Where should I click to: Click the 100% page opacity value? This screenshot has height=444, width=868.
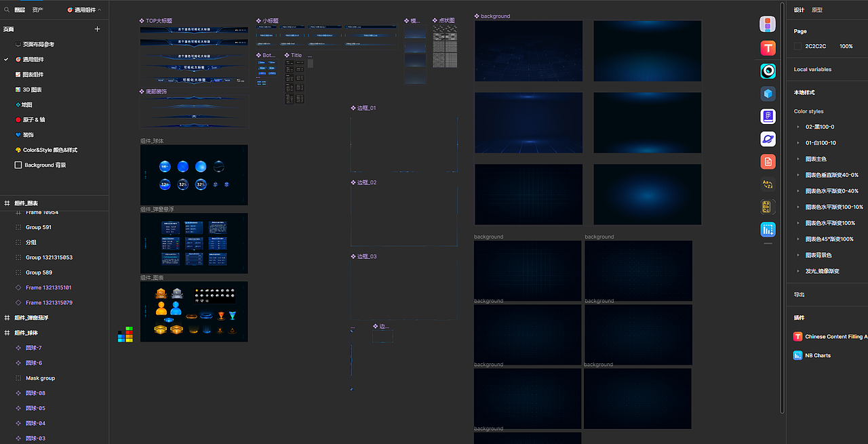846,46
